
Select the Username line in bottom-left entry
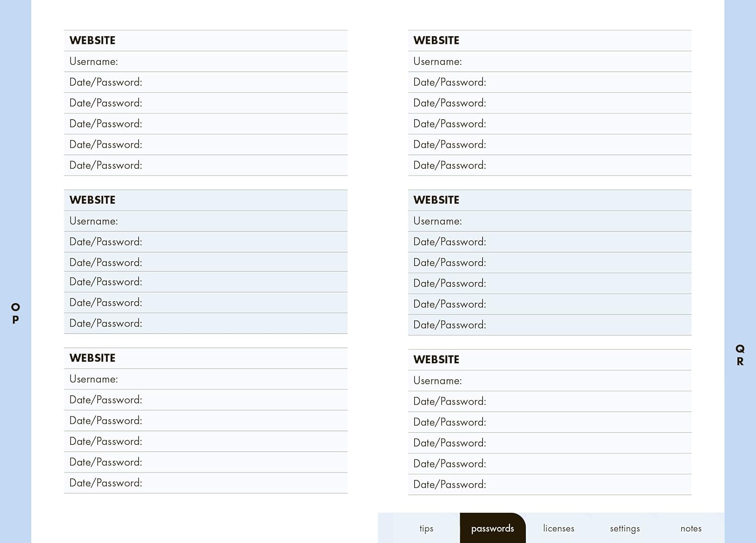click(206, 379)
